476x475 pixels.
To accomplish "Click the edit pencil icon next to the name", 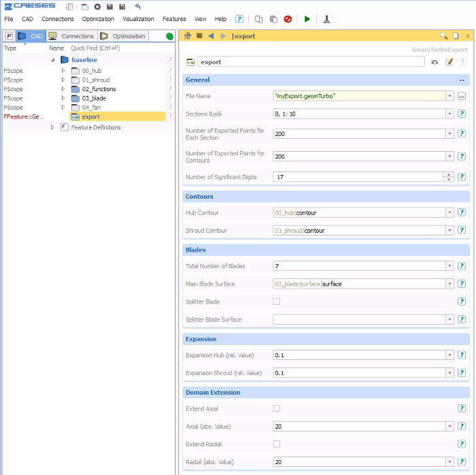I will tap(449, 62).
